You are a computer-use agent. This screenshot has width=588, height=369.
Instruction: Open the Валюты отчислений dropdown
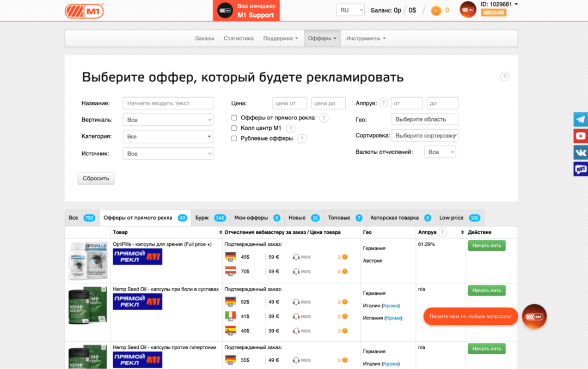pyautogui.click(x=440, y=152)
